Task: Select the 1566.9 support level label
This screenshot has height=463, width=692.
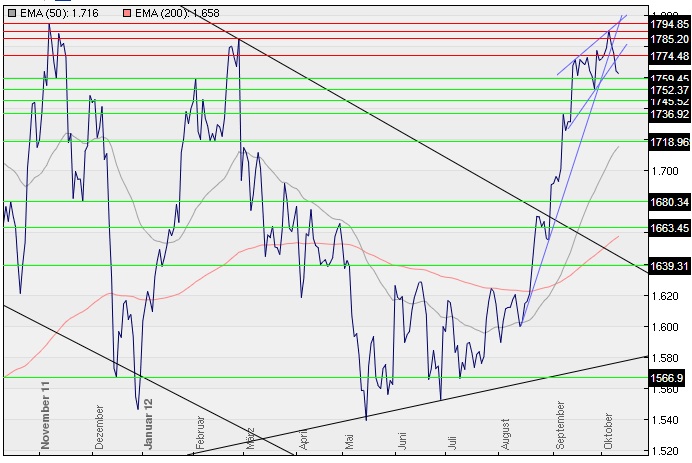Action: [x=665, y=378]
